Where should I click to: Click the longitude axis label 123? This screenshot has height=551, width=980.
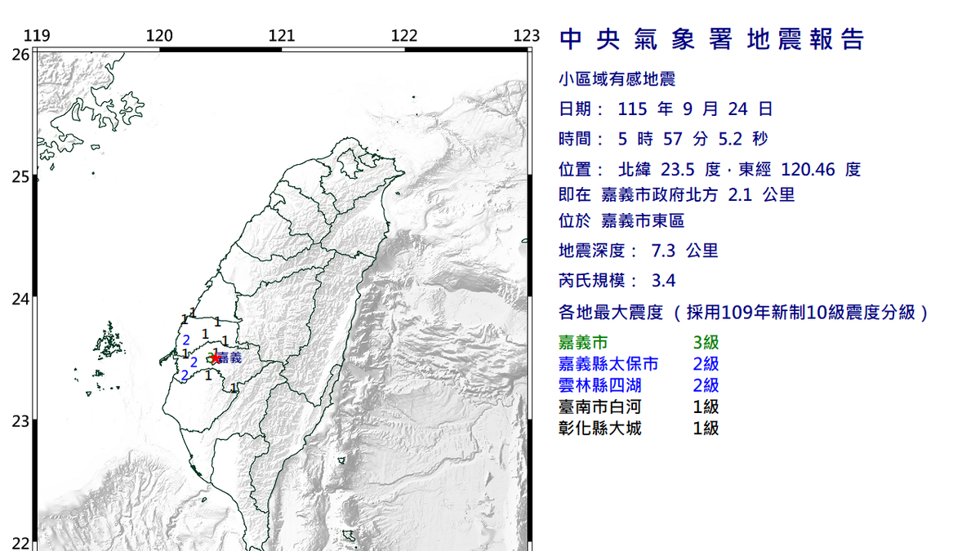[x=527, y=35]
